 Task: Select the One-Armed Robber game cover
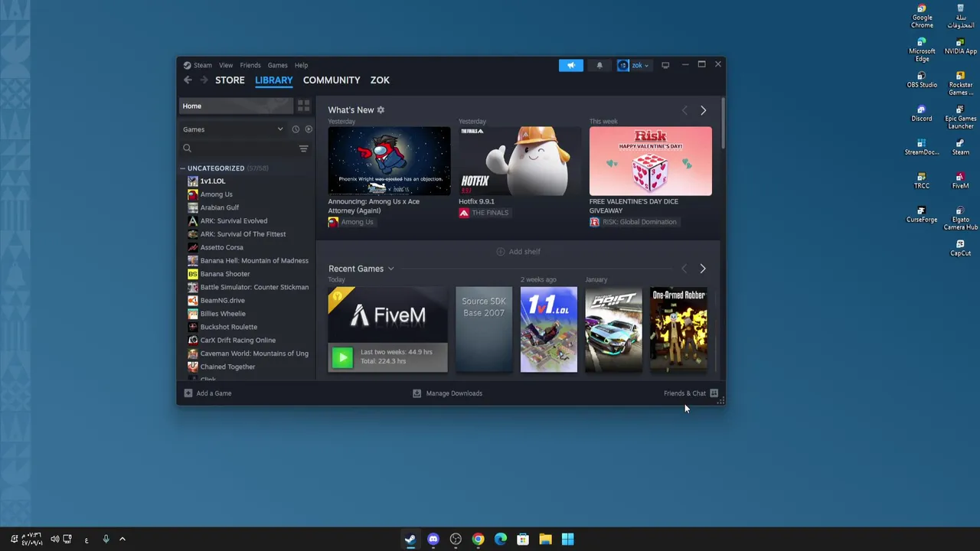[678, 329]
